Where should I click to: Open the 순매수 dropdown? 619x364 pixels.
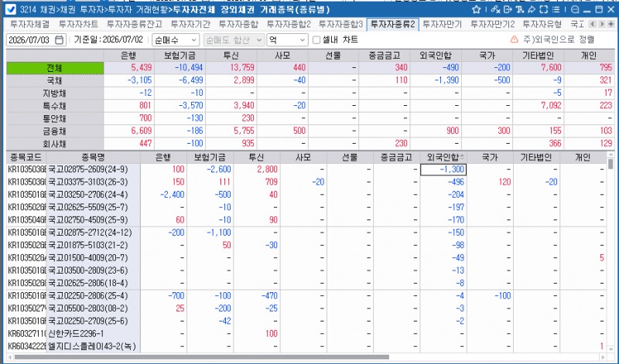(x=176, y=40)
